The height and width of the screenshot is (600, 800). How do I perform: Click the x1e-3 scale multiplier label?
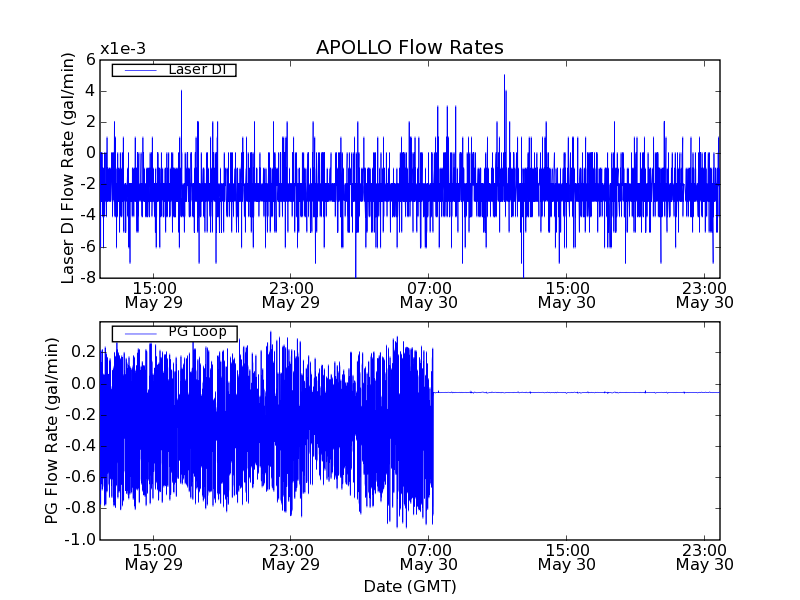pyautogui.click(x=123, y=49)
